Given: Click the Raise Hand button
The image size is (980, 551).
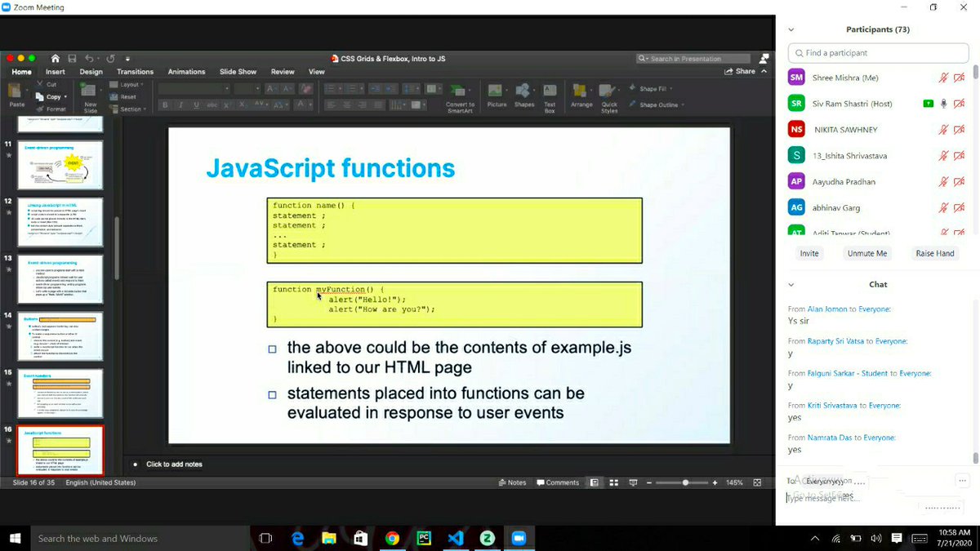Looking at the screenshot, I should click(x=934, y=253).
